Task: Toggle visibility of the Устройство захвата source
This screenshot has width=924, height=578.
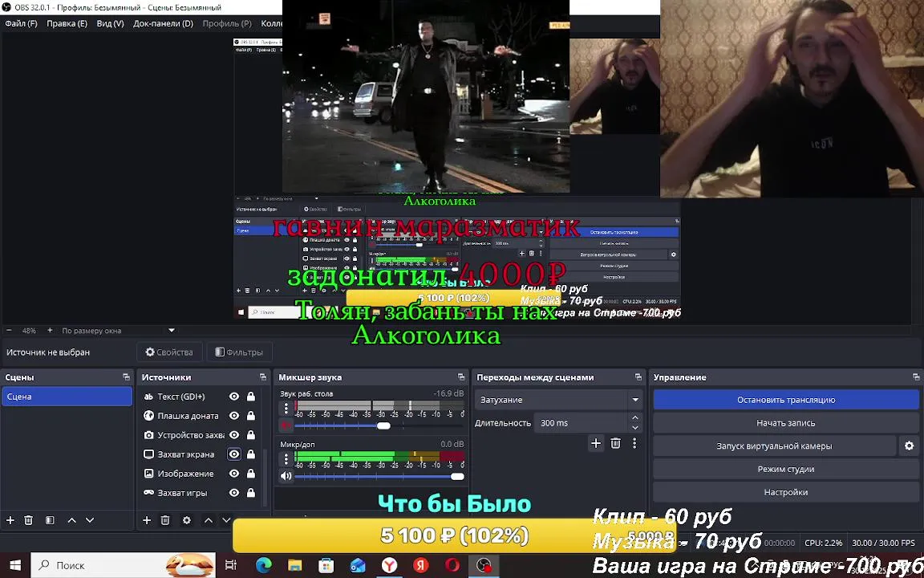Action: (234, 435)
